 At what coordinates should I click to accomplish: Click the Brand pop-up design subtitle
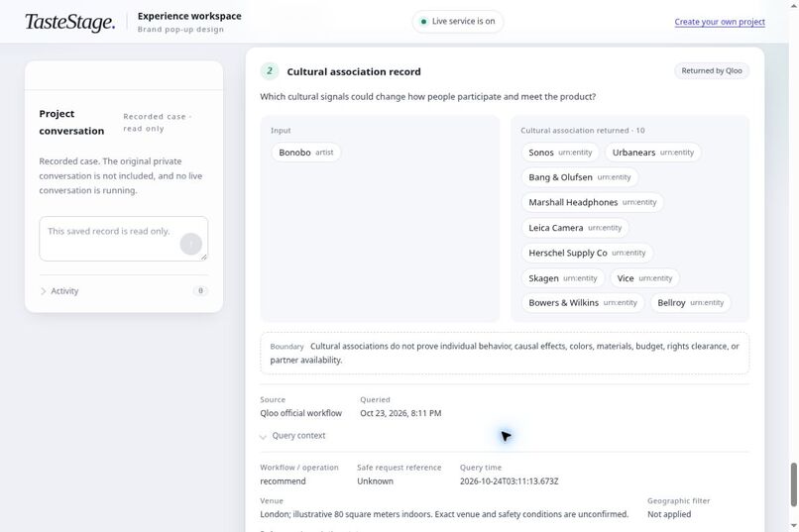click(180, 29)
